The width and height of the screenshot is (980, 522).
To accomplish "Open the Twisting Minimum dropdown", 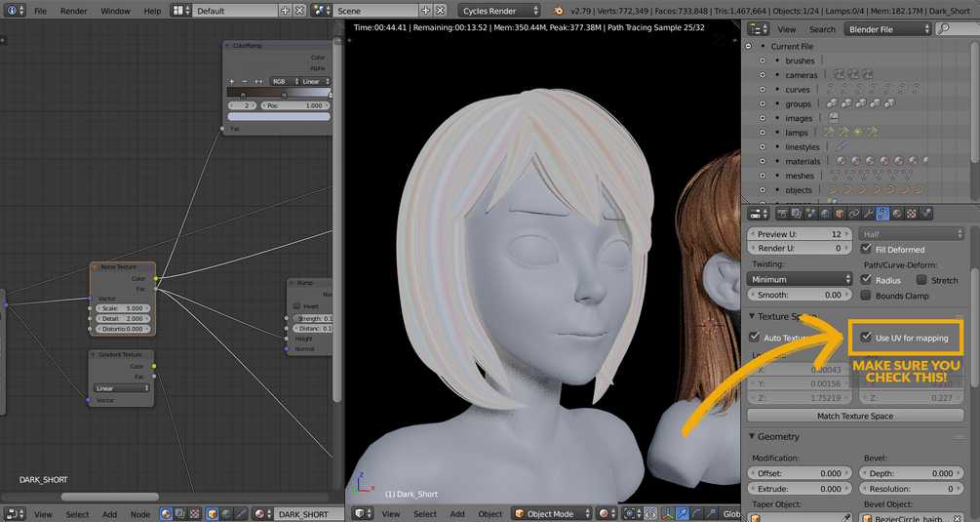I will click(x=801, y=279).
